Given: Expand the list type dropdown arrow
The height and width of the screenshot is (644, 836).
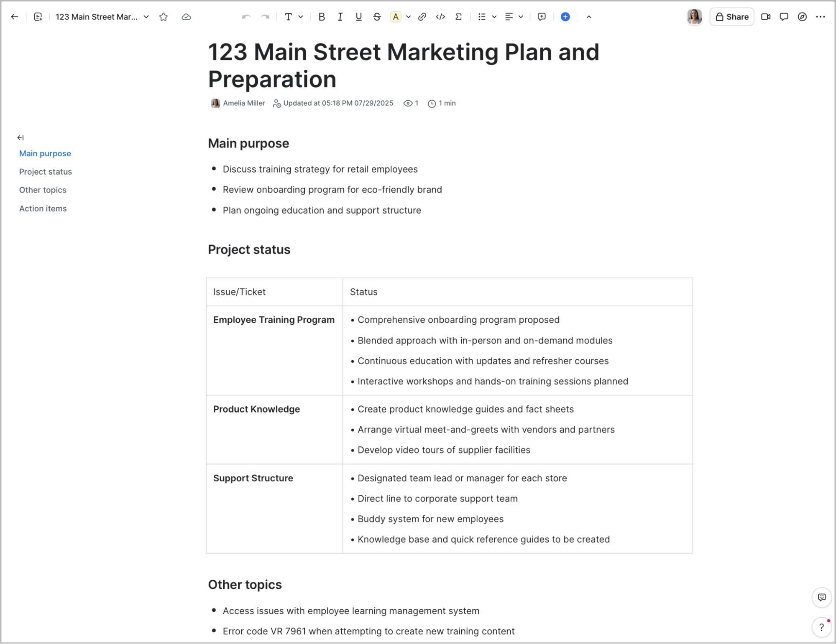Looking at the screenshot, I should point(494,17).
